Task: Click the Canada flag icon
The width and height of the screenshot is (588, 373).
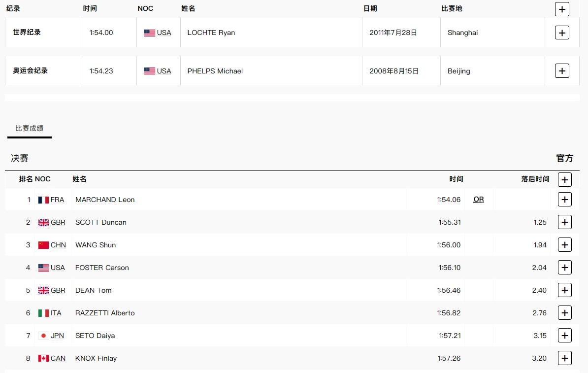Action: pyautogui.click(x=43, y=358)
